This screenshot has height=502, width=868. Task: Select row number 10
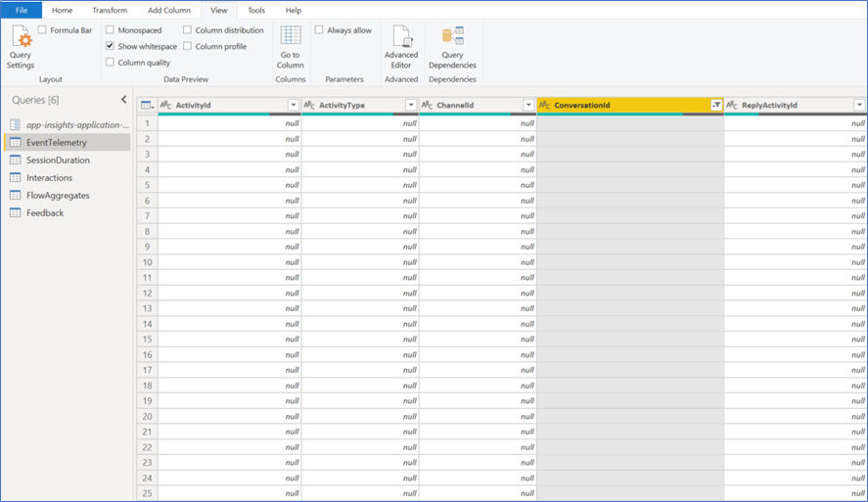point(147,262)
